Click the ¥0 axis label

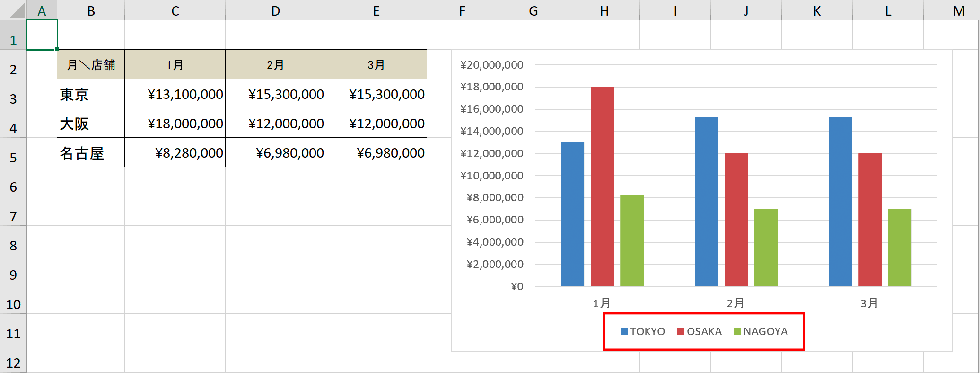coord(517,286)
